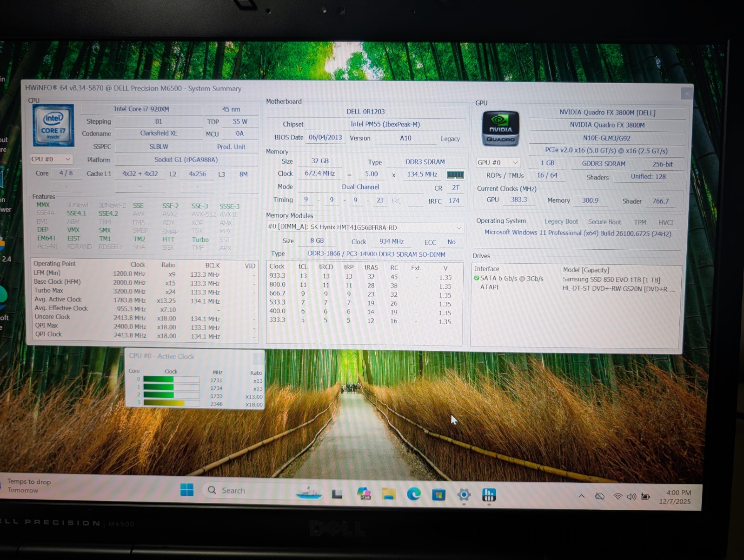Click the memory size '32 GB' value

320,161
